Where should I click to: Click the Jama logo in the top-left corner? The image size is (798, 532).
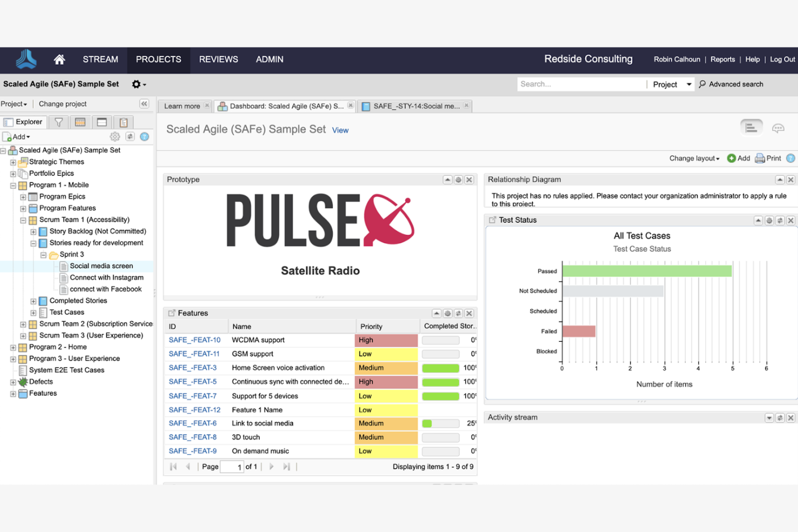[x=26, y=59]
